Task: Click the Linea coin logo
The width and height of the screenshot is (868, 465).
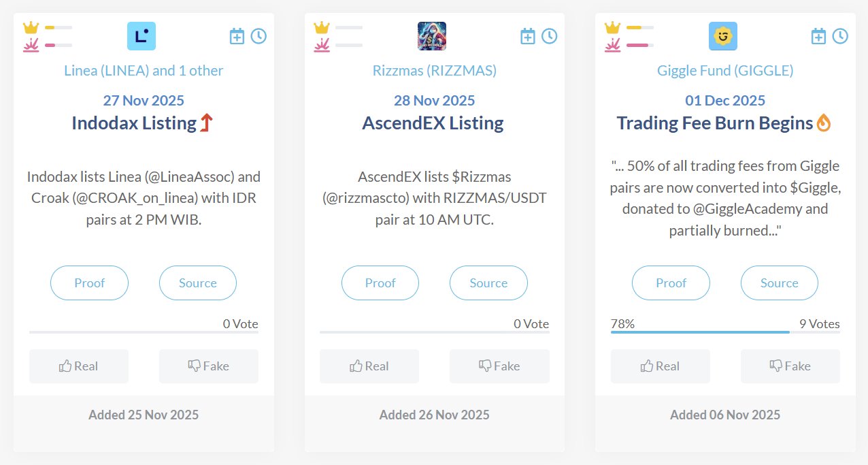Action: click(141, 36)
